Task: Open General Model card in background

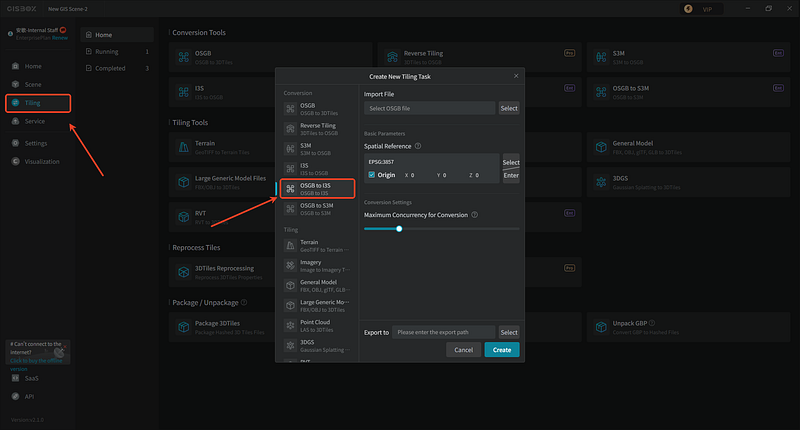Action: point(688,147)
